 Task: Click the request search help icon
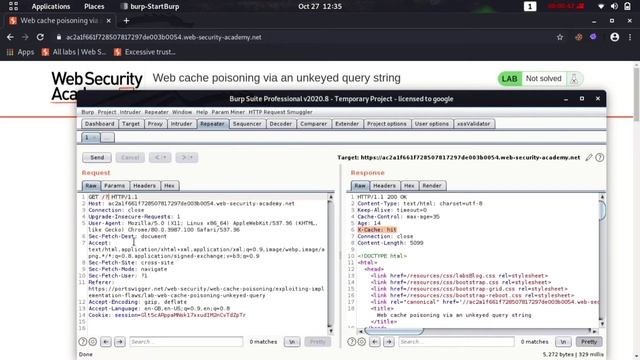83,342
